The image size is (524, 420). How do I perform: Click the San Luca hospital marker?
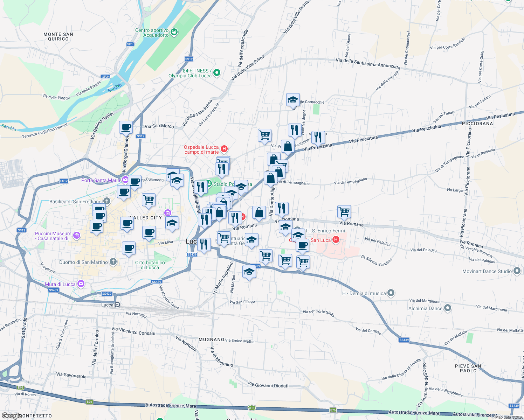(336, 239)
